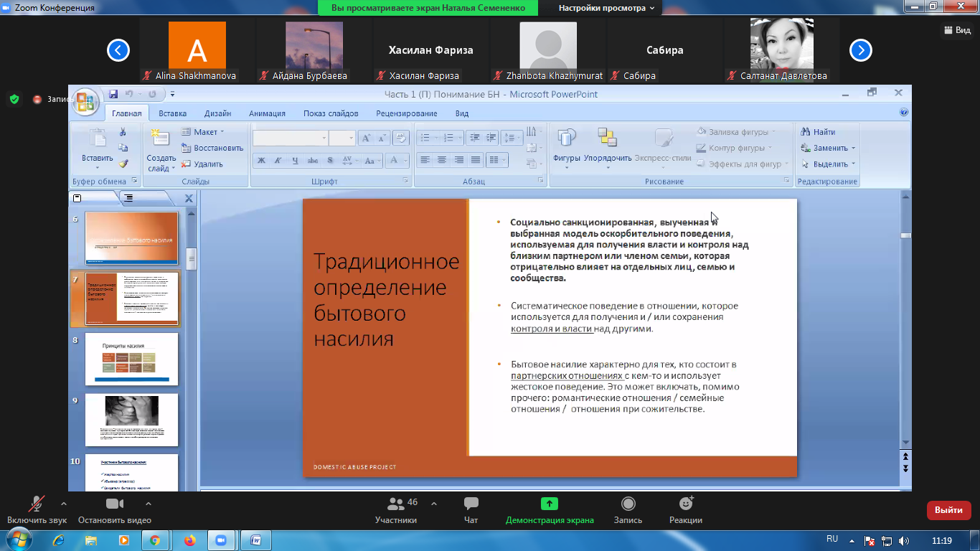This screenshot has width=980, height=551.
Task: Expand audio options arrow beside microphone
Action: [64, 504]
